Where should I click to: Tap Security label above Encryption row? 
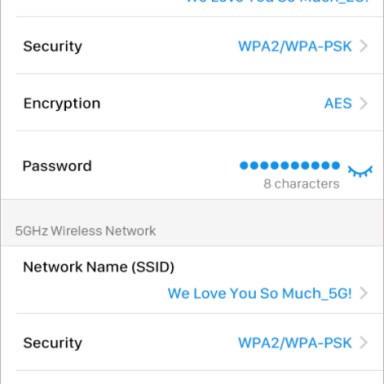pyautogui.click(x=53, y=46)
